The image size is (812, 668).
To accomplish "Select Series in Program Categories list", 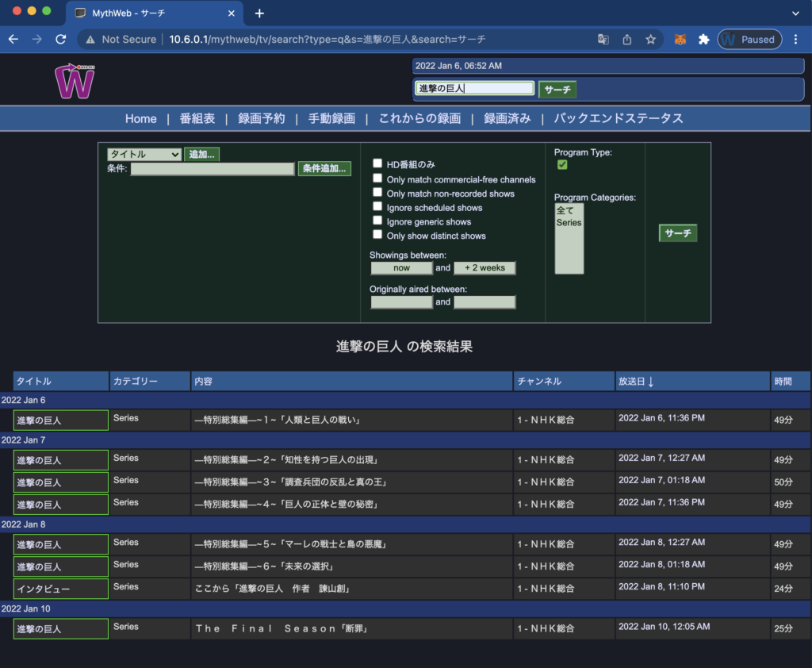I will (569, 223).
